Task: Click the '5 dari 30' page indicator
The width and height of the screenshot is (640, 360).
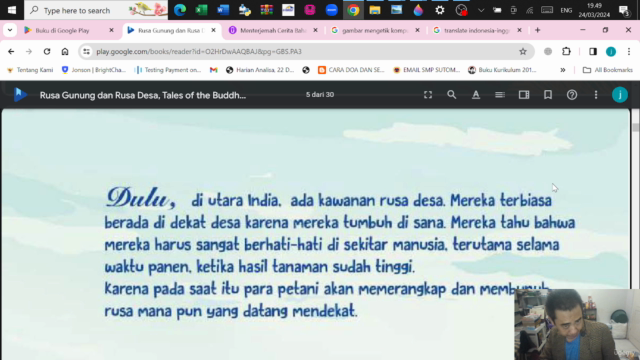Action: tap(320, 95)
